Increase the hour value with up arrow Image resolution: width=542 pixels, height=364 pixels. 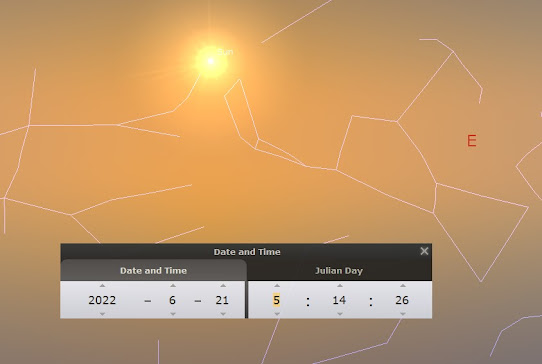(x=277, y=286)
